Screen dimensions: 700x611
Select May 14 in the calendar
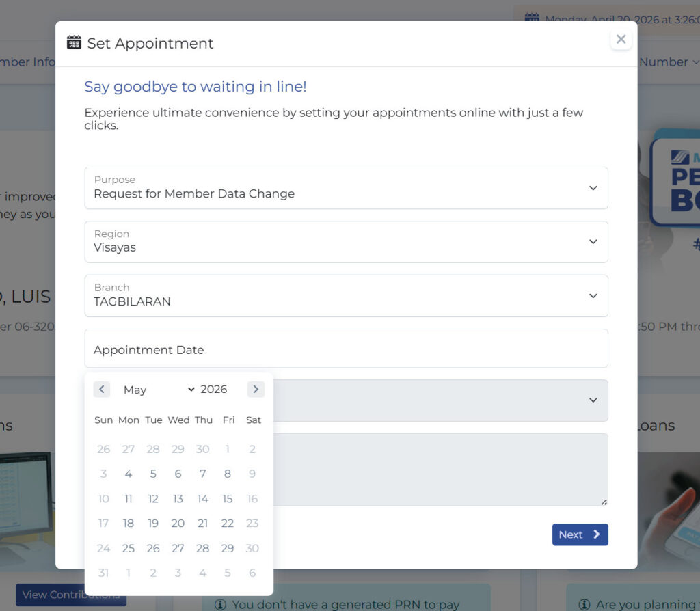tap(202, 498)
